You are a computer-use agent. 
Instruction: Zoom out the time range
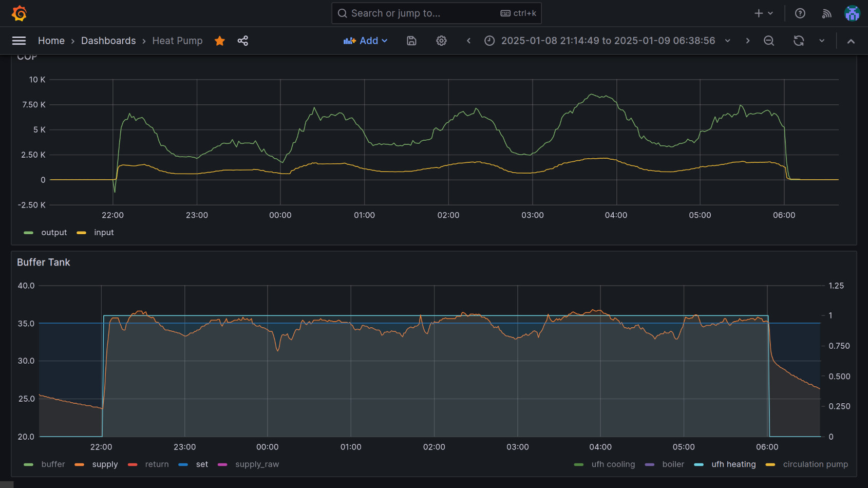769,41
